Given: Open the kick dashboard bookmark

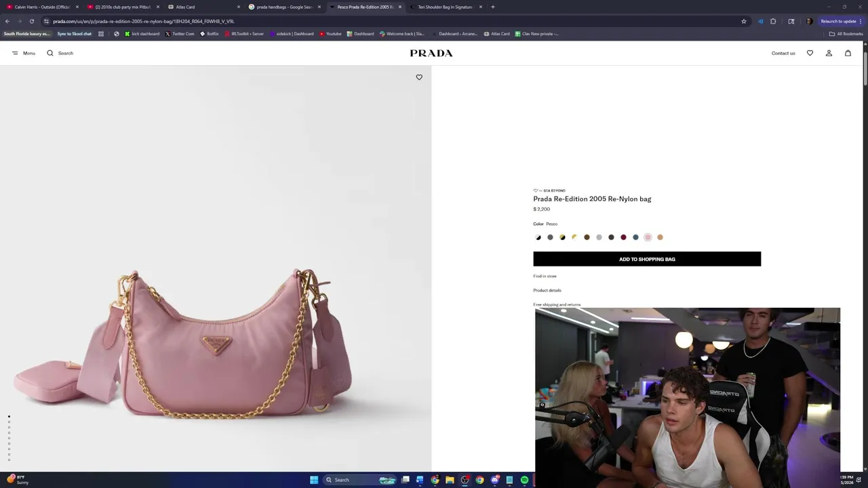Looking at the screenshot, I should coord(142,33).
